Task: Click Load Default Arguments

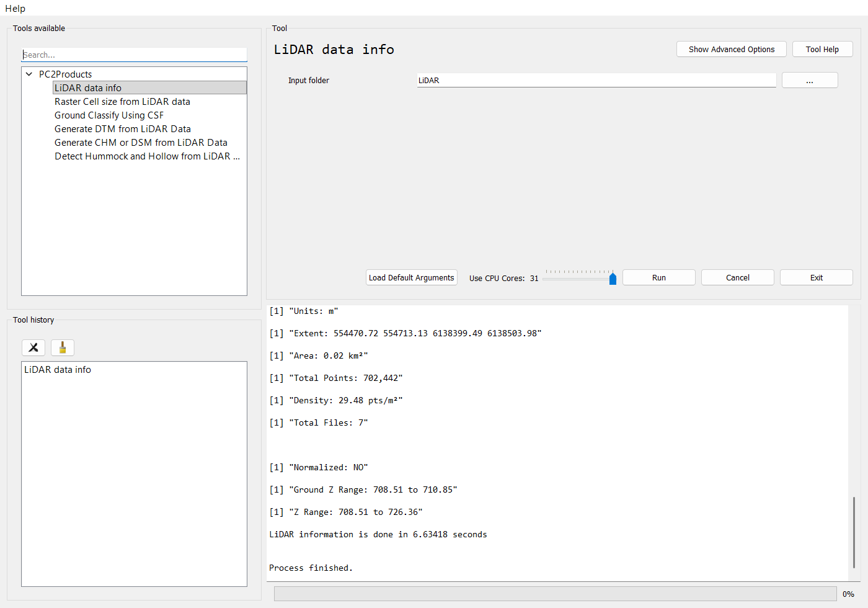Action: pos(412,277)
